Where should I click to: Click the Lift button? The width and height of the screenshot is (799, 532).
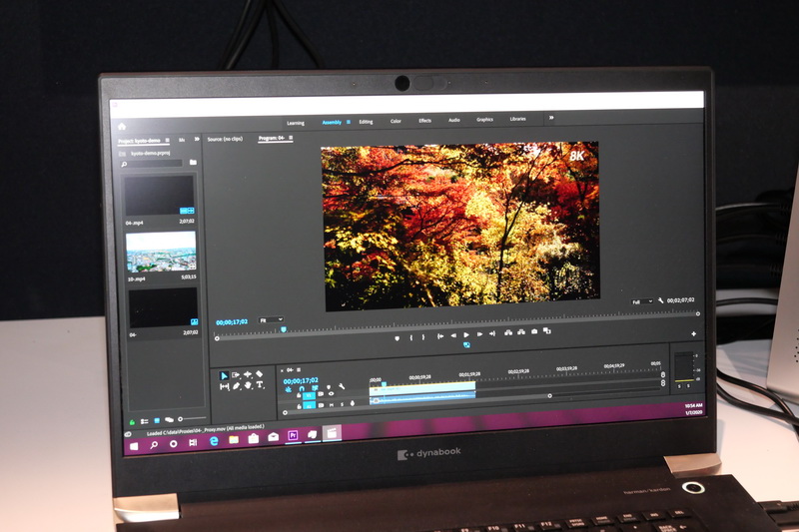(508, 333)
